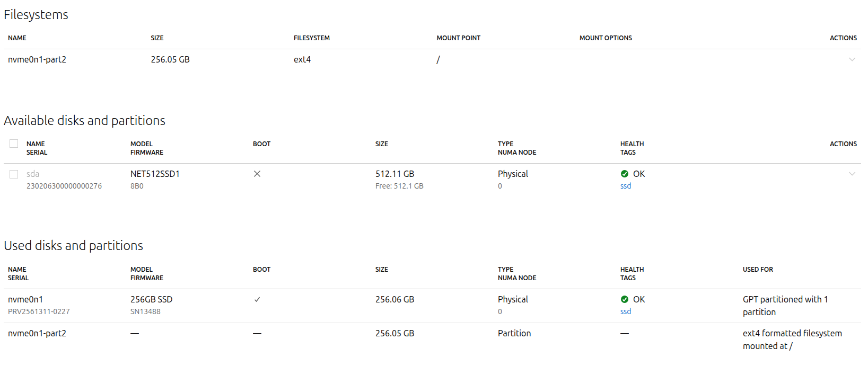This screenshot has height=375, width=868.
Task: Toggle the select-all checkbox in Available disks header
Action: click(14, 144)
